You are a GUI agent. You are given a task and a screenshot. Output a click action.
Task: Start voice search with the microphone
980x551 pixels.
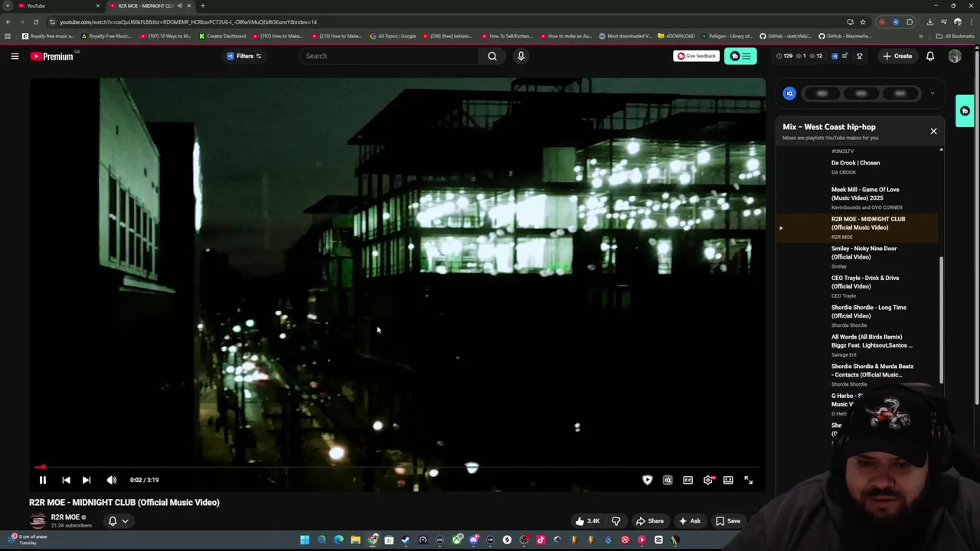[x=521, y=56]
